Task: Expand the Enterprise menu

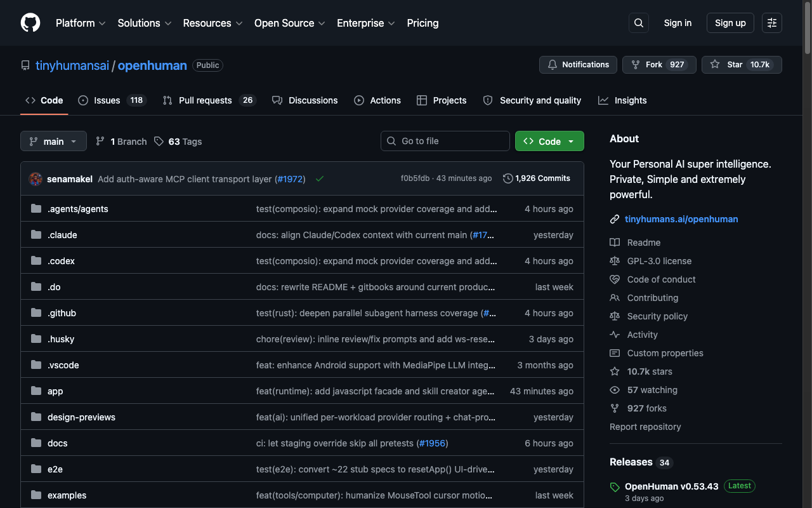Action: click(x=366, y=23)
